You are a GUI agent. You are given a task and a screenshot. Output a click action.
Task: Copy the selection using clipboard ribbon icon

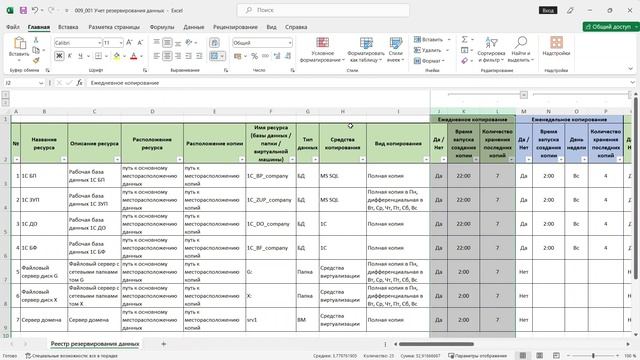coord(36,50)
